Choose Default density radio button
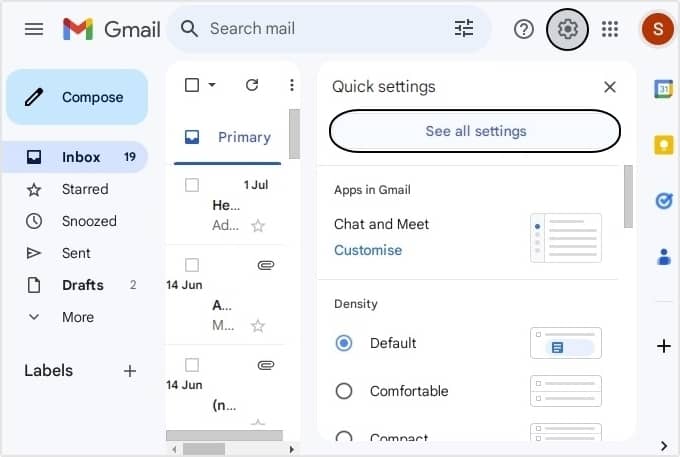This screenshot has width=680, height=457. (x=344, y=343)
